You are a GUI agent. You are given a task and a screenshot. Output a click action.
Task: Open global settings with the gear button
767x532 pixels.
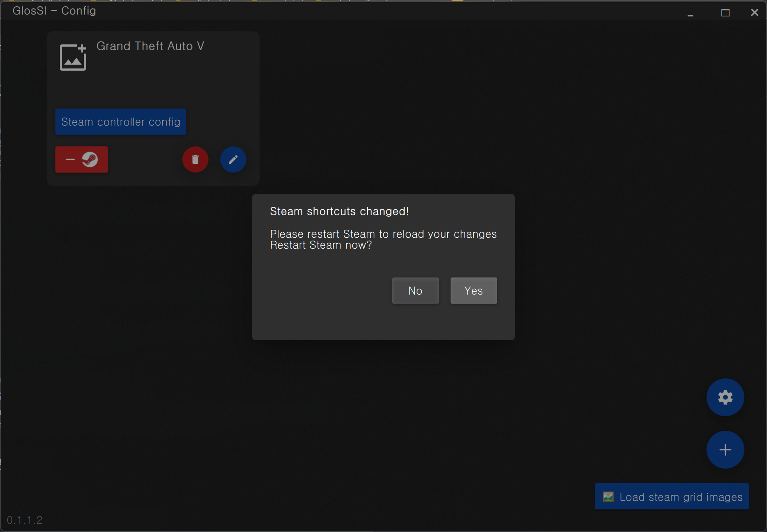click(725, 397)
